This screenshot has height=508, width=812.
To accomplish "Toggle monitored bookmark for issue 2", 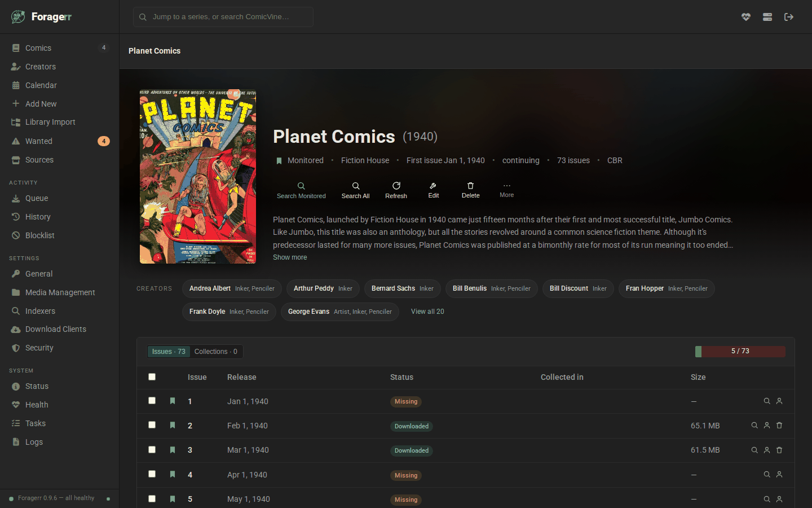I will tap(173, 425).
